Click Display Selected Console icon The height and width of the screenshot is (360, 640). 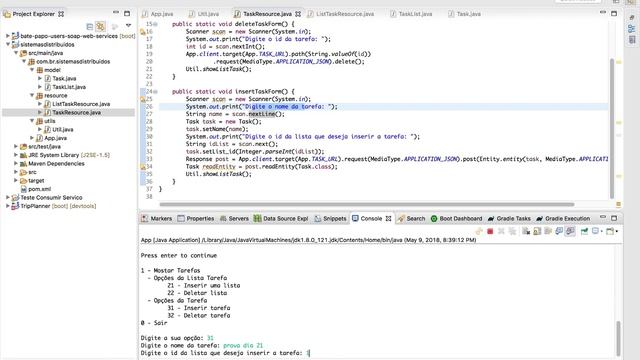[596, 231]
